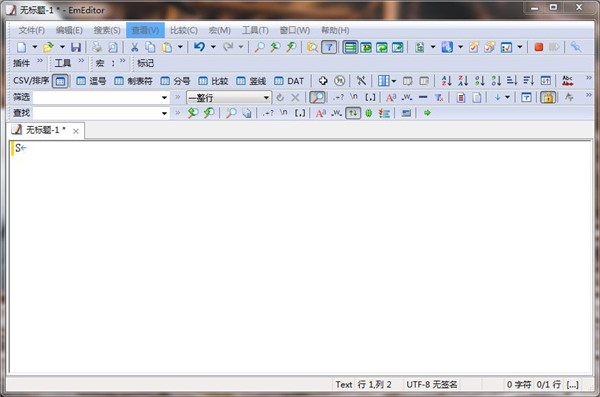Click the refresh filter icon beside the line-range dropdown
This screenshot has height=397, width=600.
280,97
